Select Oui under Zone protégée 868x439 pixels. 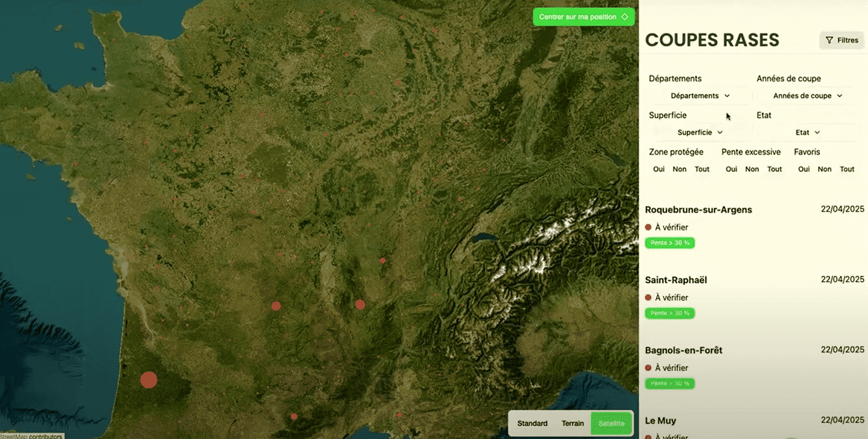(x=659, y=169)
